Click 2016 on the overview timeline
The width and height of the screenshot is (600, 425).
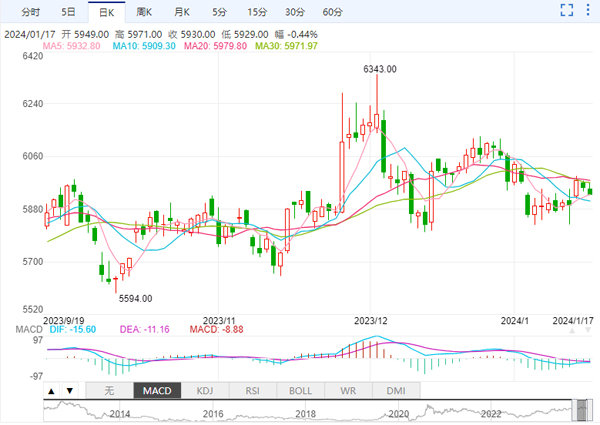click(213, 414)
